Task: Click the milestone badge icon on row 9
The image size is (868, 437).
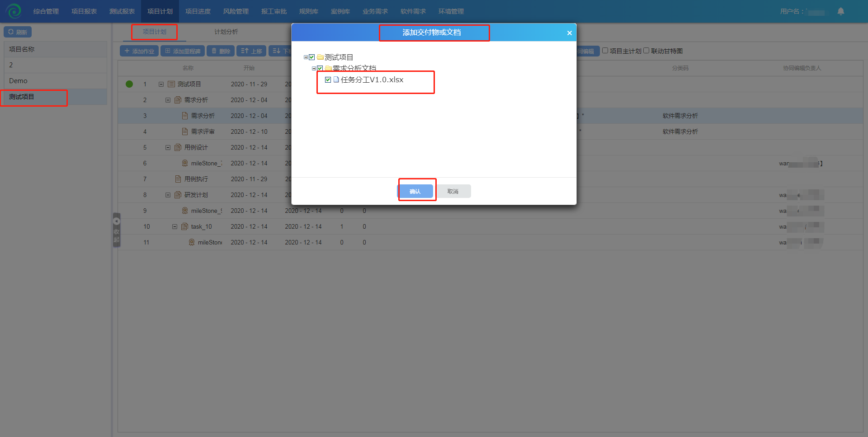Action: [185, 211]
